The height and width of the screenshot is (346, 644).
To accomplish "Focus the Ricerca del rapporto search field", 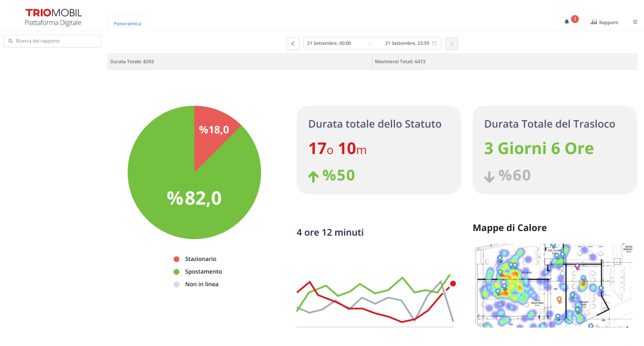I will tap(52, 41).
